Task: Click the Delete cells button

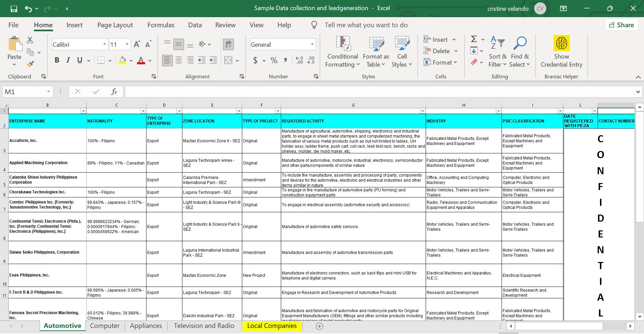Action: [440, 51]
